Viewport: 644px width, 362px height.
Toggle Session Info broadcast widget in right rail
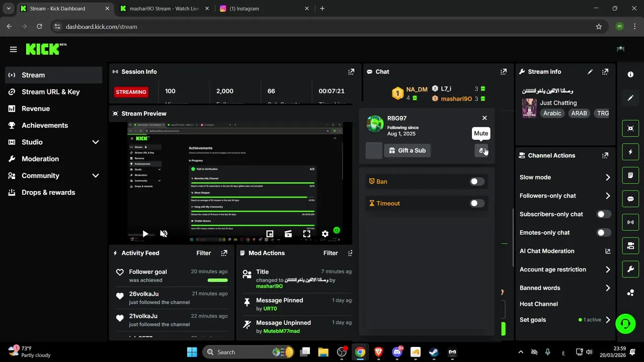[x=630, y=222]
